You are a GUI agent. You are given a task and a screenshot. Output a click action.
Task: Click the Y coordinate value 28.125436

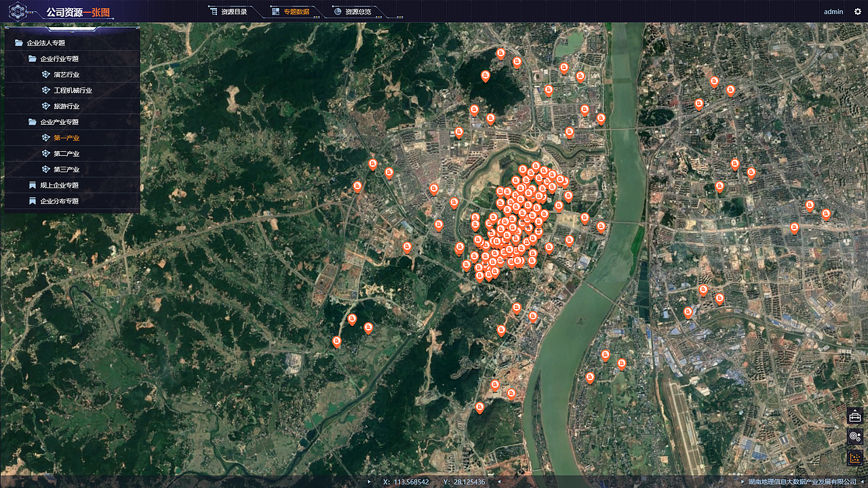469,482
